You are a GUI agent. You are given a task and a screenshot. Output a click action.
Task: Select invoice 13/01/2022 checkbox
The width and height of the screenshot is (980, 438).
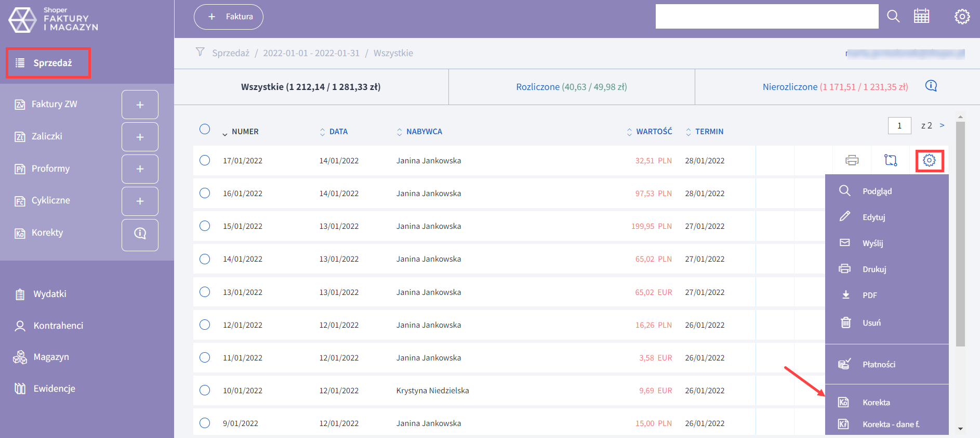(205, 292)
